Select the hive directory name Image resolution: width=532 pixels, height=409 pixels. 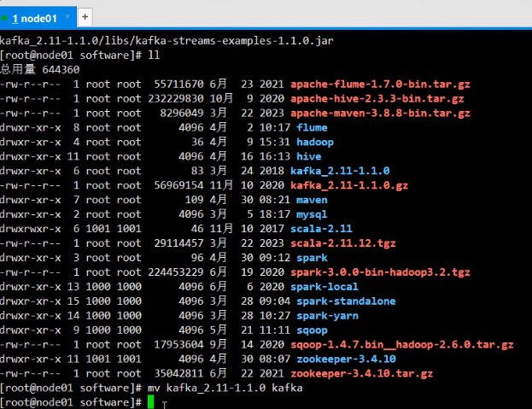coord(309,156)
